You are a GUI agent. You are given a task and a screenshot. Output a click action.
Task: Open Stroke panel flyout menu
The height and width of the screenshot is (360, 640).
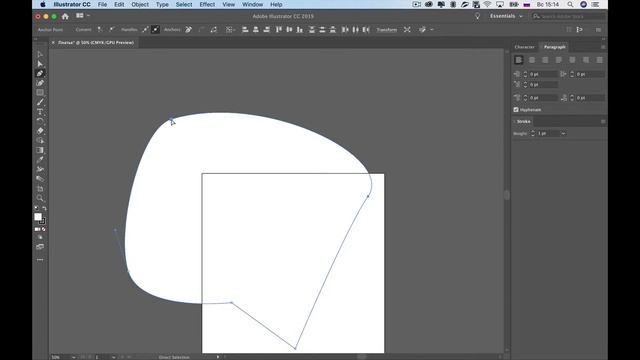click(x=603, y=122)
